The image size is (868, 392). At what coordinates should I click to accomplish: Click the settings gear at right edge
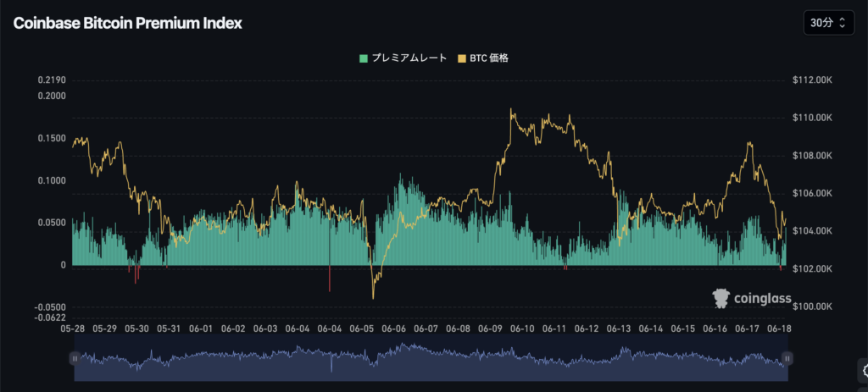[x=862, y=371]
